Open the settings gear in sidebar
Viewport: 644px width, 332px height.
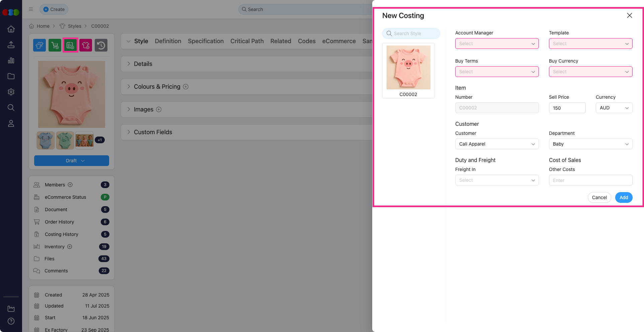[11, 92]
